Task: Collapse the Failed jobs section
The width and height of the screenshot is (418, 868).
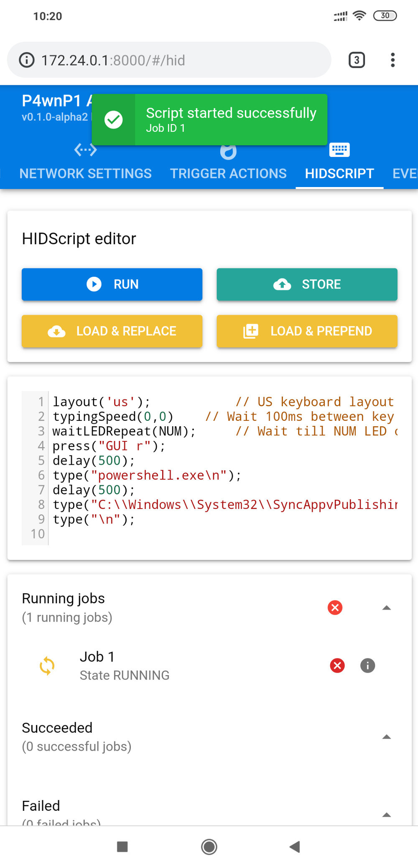Action: click(x=387, y=815)
